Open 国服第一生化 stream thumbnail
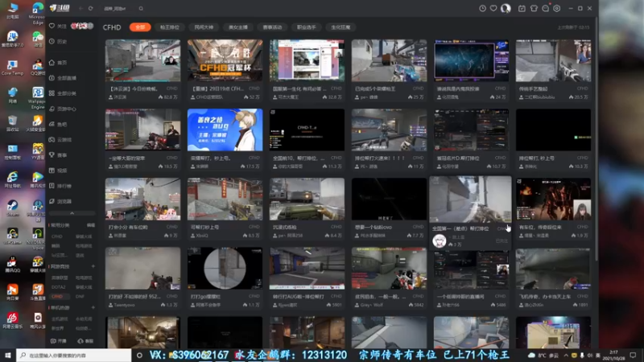644x362 pixels. 307,60
